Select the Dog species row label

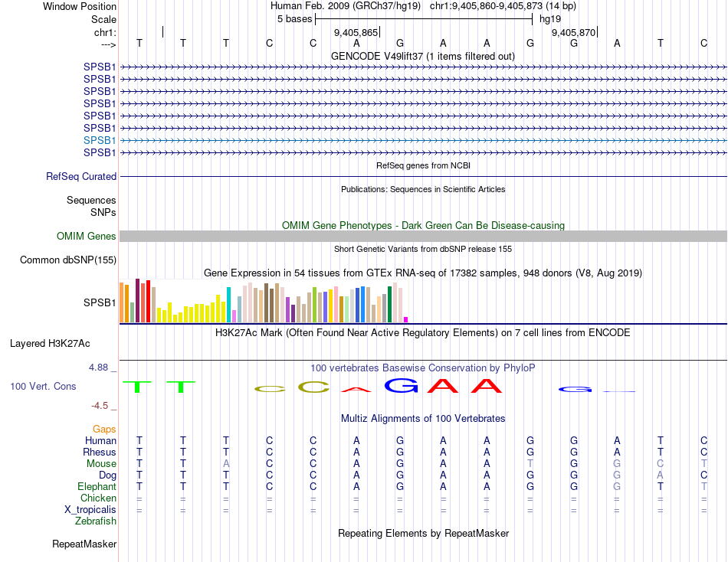click(107, 475)
